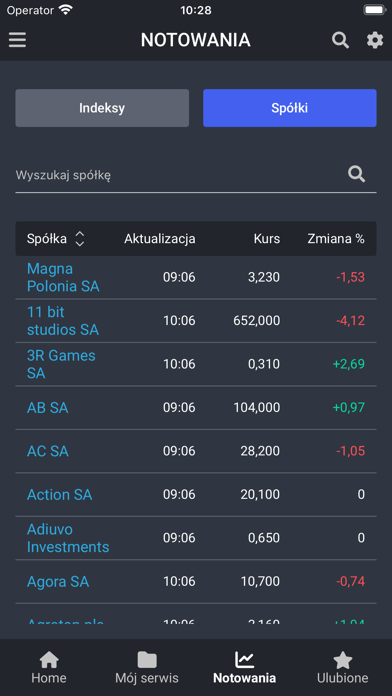Viewport: 392px width, 696px height.
Task: Open Magna Polonia SA quote
Action: (x=63, y=277)
